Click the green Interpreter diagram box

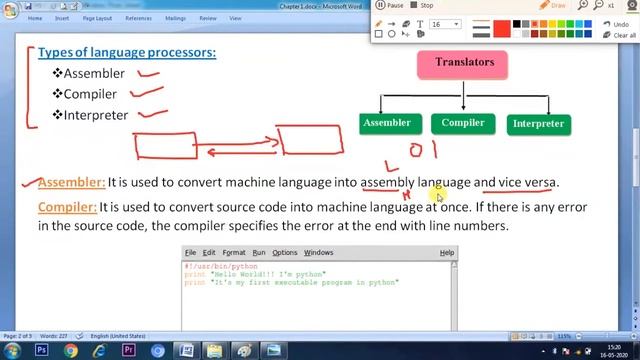click(539, 124)
